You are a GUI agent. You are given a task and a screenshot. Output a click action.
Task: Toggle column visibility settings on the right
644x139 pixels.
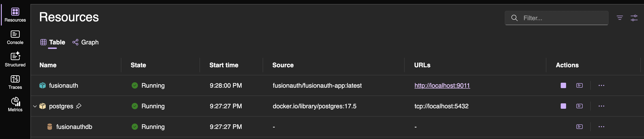pyautogui.click(x=635, y=17)
